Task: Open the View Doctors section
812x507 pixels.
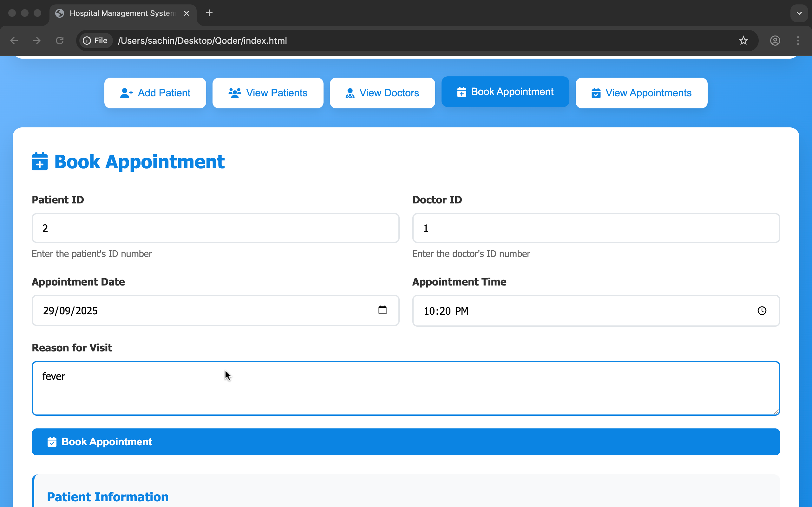Action: point(382,93)
